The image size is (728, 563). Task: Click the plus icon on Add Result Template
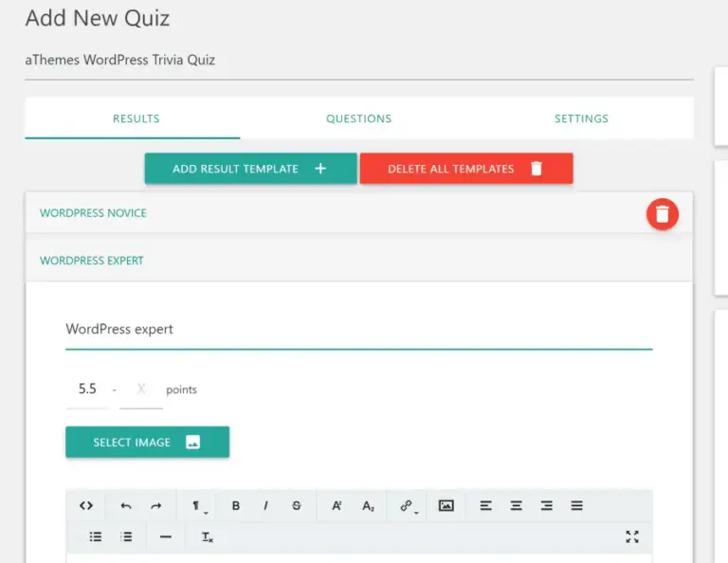click(320, 169)
